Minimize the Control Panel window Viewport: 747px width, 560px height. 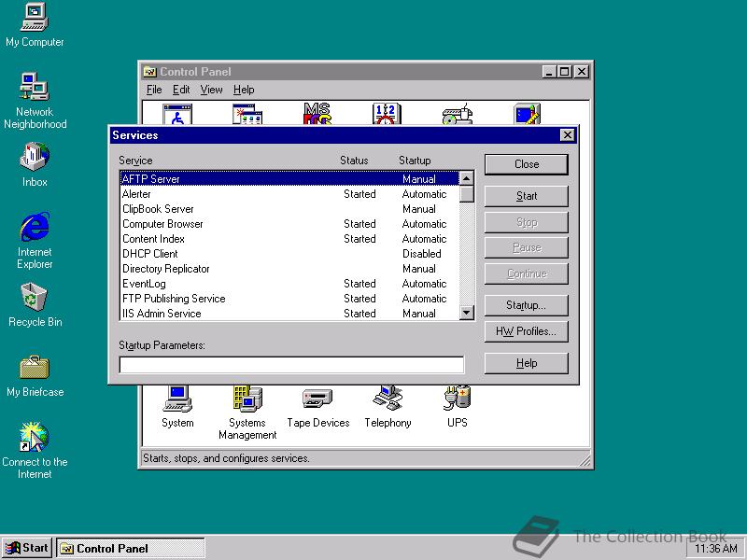(x=549, y=72)
